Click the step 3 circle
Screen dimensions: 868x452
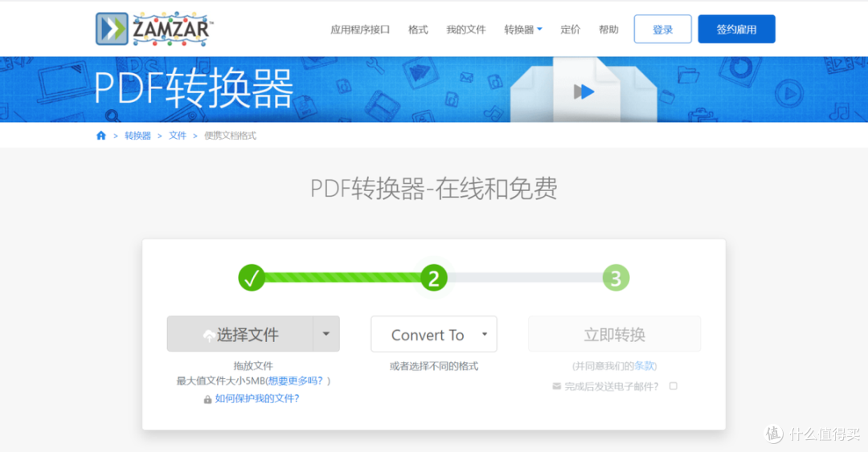(x=616, y=278)
